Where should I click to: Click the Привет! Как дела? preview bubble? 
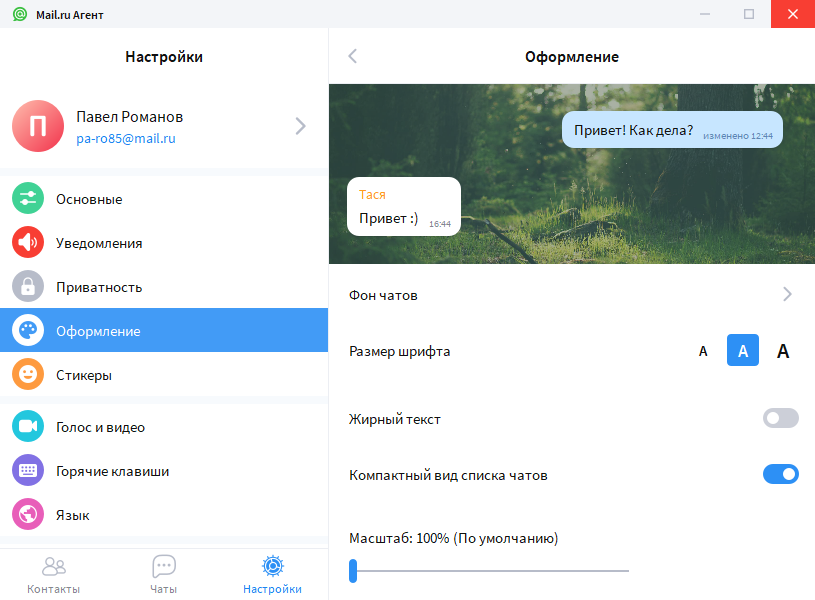672,129
